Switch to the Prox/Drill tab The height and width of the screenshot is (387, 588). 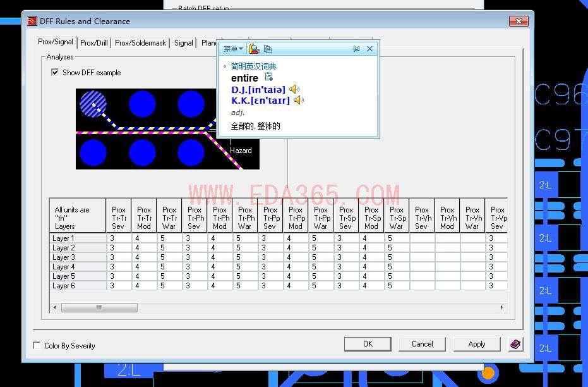point(94,43)
